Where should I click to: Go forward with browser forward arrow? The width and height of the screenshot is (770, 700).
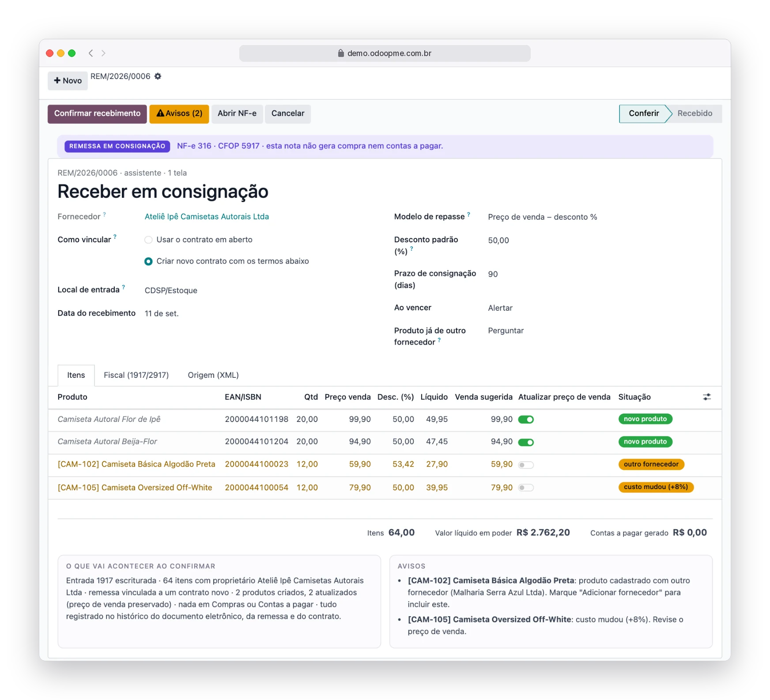(x=103, y=53)
